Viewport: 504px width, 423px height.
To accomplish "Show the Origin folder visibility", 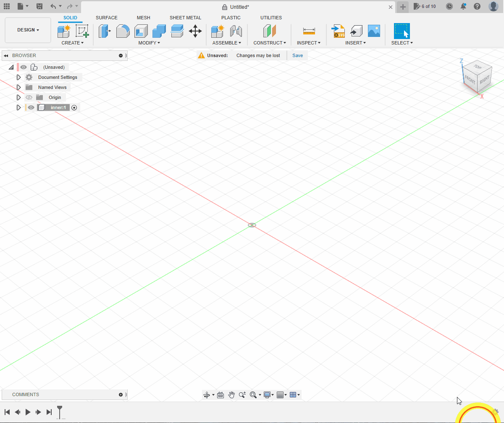I will 29,97.
